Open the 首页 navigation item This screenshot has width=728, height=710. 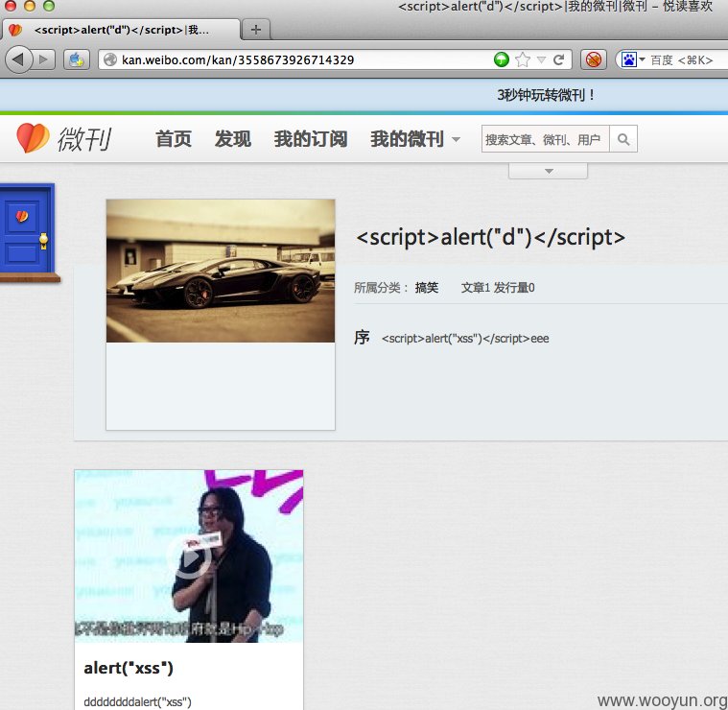pos(174,139)
